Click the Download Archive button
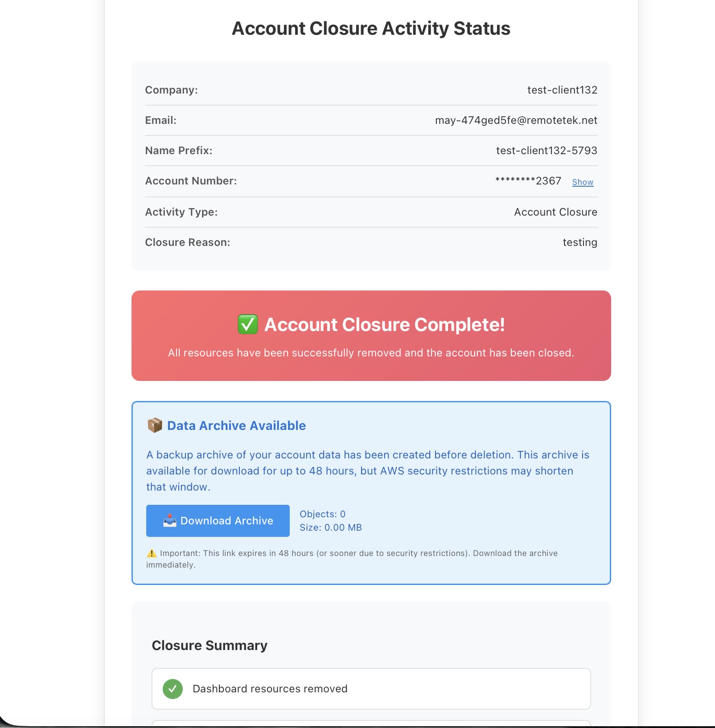715x728 pixels. 218,520
